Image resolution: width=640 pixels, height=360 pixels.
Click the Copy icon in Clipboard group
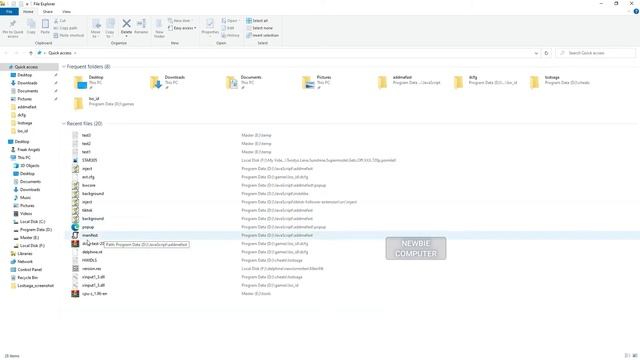31,24
